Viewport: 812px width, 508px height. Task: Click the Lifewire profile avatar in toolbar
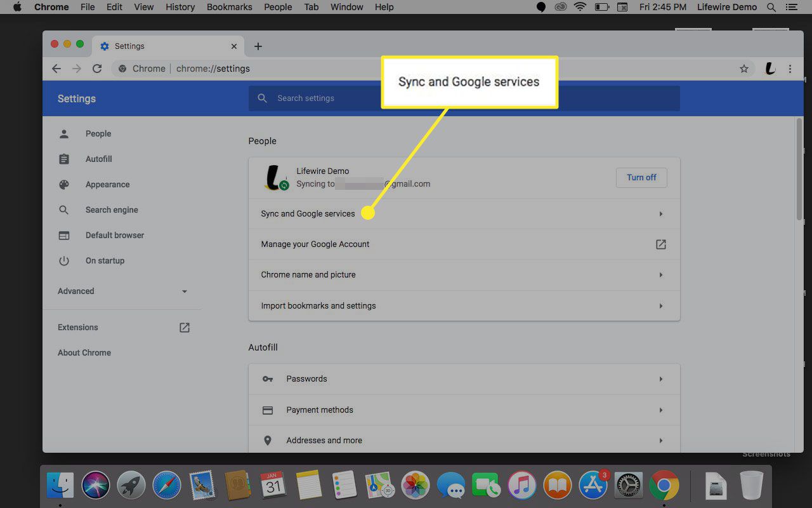click(770, 69)
